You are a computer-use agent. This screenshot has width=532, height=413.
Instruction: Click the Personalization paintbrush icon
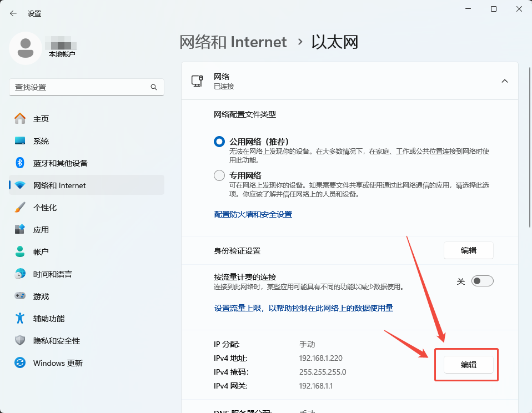point(20,207)
